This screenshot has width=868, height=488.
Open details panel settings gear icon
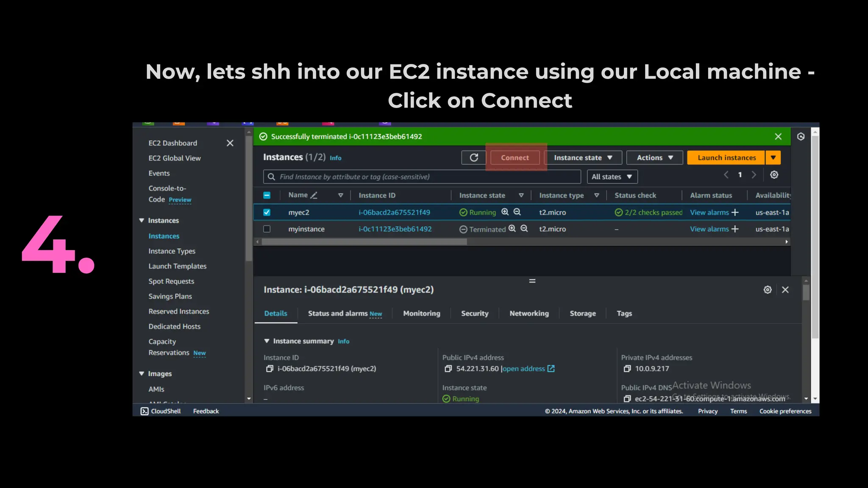coord(768,290)
